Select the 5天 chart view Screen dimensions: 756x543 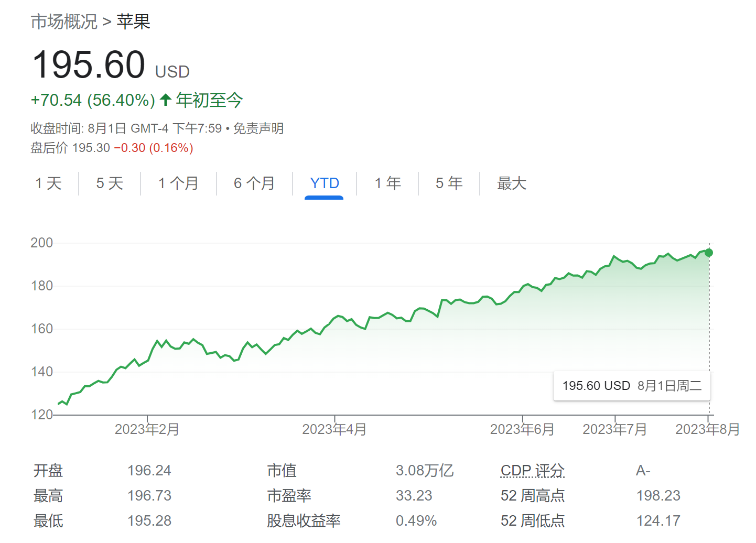109,183
